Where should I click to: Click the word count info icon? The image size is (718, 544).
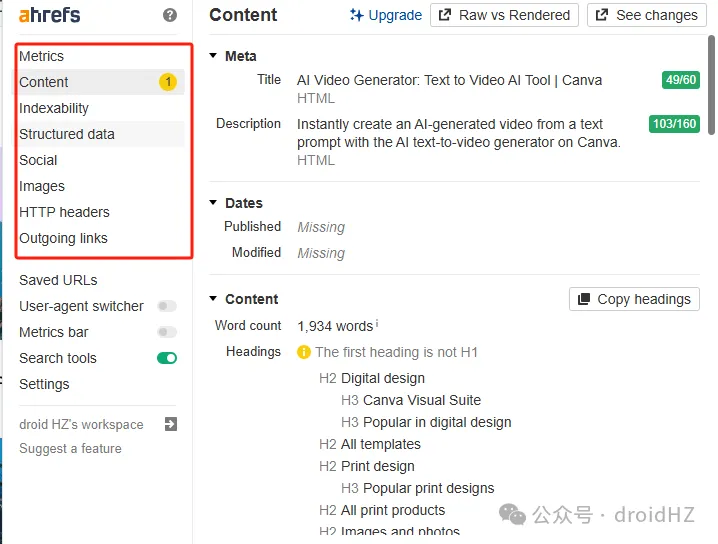pyautogui.click(x=377, y=325)
